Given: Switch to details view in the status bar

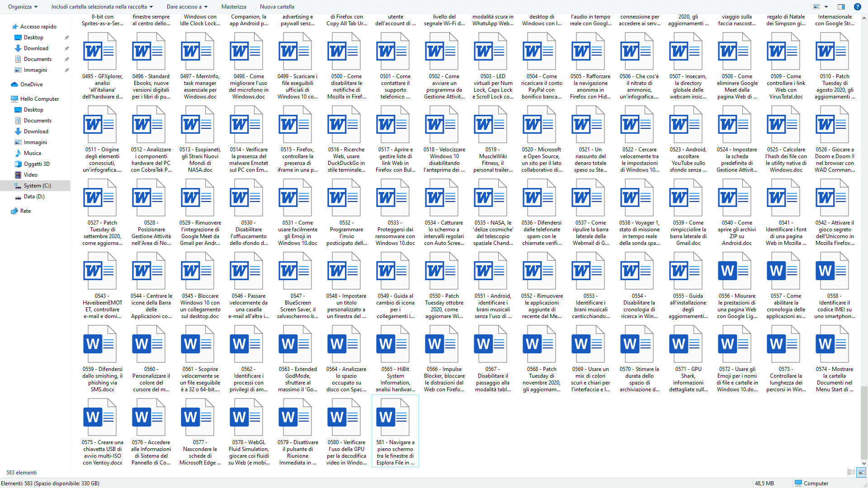Looking at the screenshot, I should pos(851,472).
